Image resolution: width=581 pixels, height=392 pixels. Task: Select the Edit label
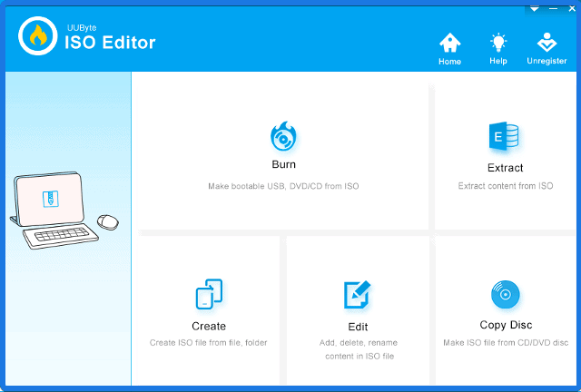(358, 327)
